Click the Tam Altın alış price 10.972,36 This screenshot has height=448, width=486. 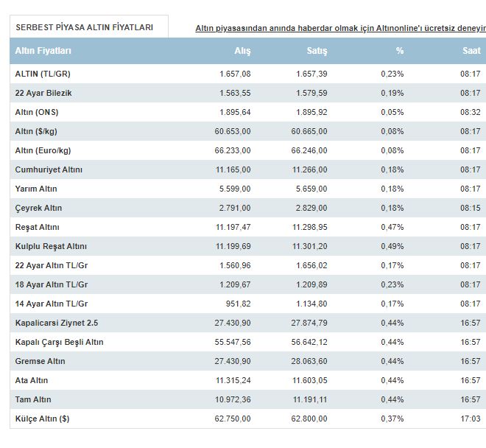pyautogui.click(x=233, y=399)
